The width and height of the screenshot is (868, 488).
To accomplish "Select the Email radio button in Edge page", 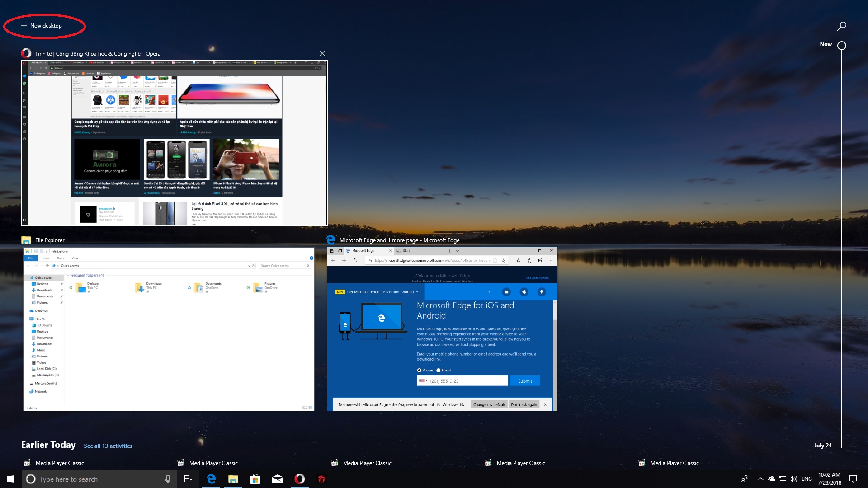I will 438,370.
